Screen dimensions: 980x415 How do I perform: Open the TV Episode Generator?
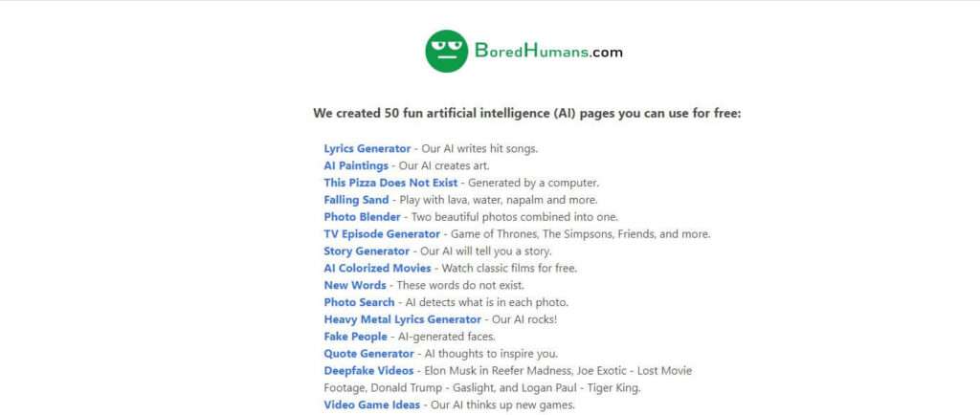pos(382,234)
